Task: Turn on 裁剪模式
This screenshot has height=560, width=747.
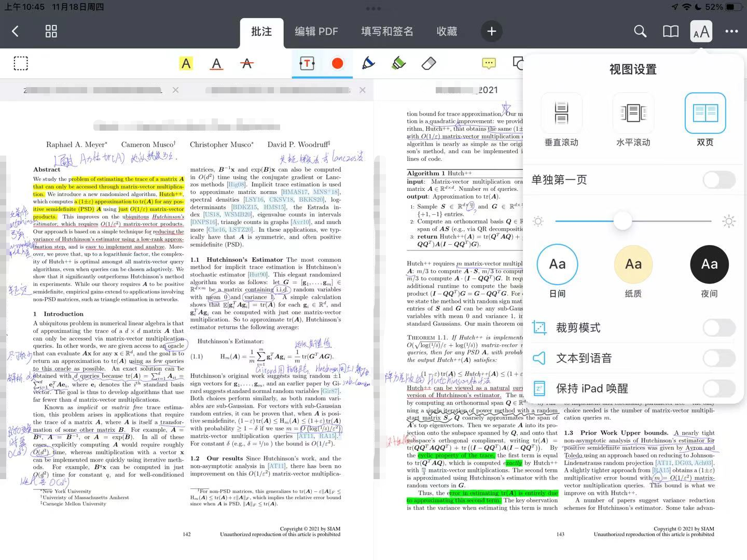Action: click(x=718, y=327)
